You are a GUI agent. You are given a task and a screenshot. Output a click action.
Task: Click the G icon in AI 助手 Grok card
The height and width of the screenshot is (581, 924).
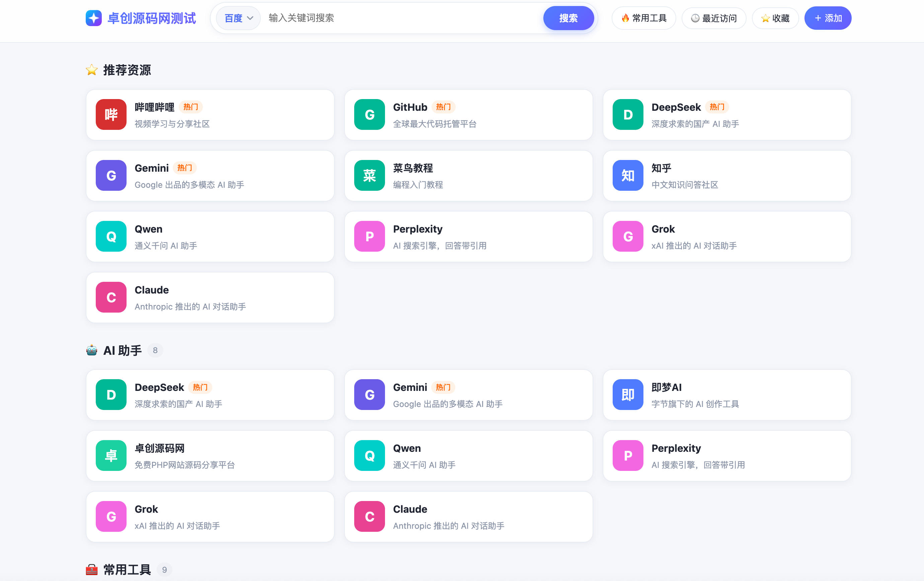[x=111, y=517]
